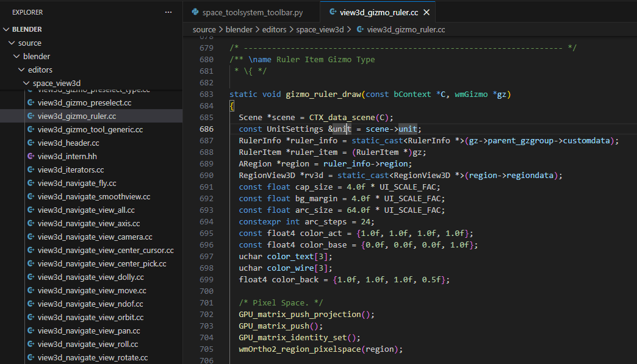
Task: Open 'blender' breadcrumb segment
Action: click(x=239, y=30)
